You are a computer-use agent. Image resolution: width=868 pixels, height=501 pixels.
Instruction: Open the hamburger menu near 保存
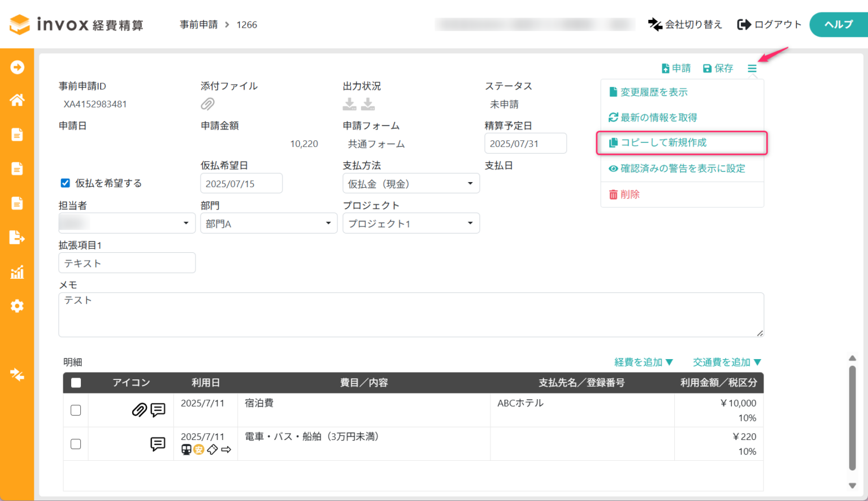tap(752, 68)
